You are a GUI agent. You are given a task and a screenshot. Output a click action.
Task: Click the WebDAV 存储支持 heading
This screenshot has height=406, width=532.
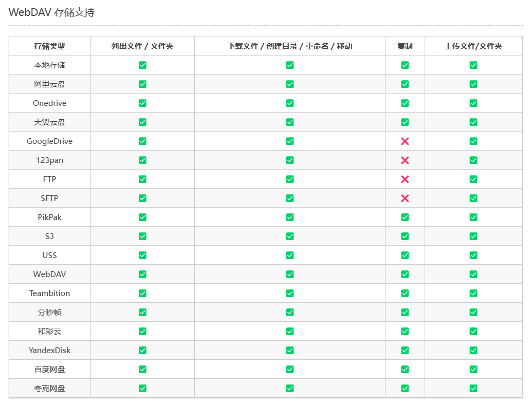click(51, 13)
